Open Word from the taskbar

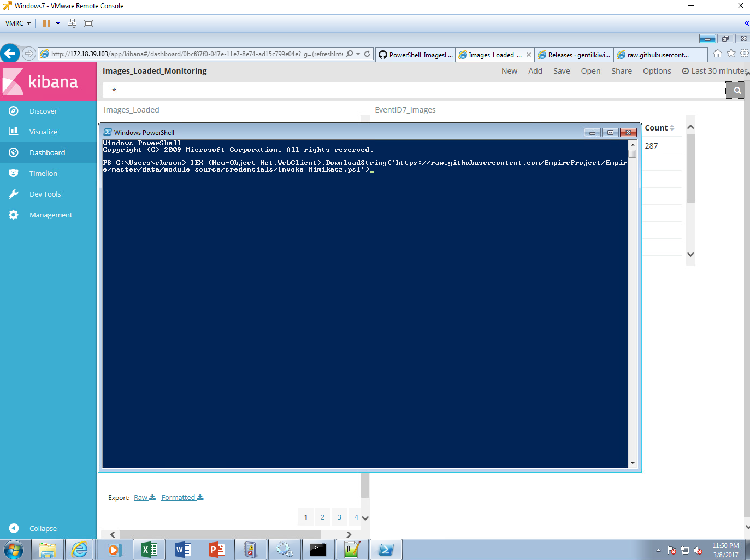click(x=183, y=550)
